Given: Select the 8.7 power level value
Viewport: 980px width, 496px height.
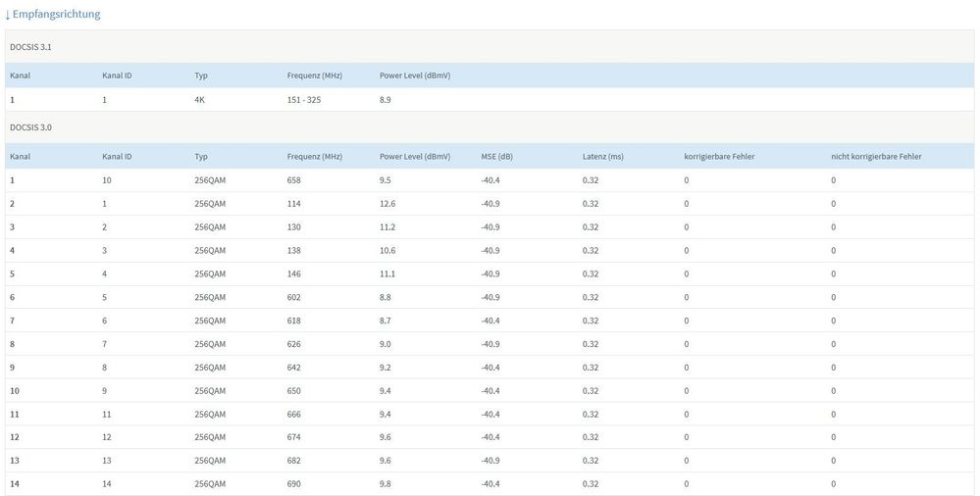Looking at the screenshot, I should [x=386, y=321].
